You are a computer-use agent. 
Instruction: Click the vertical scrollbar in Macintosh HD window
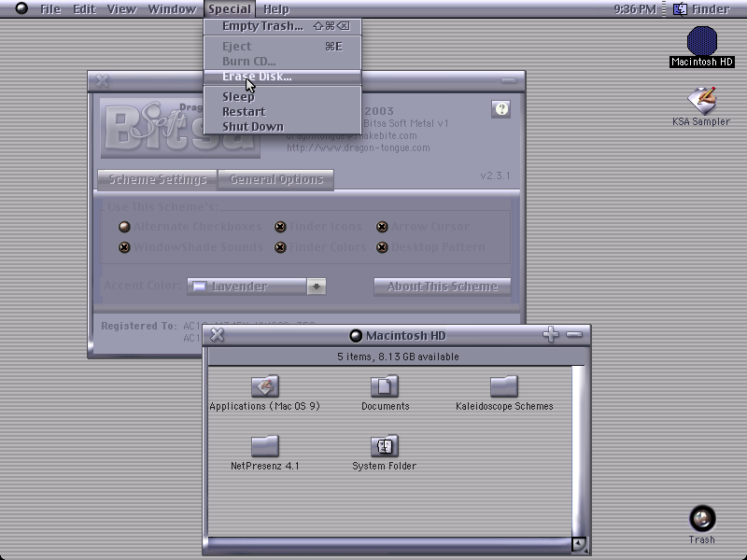[578, 451]
